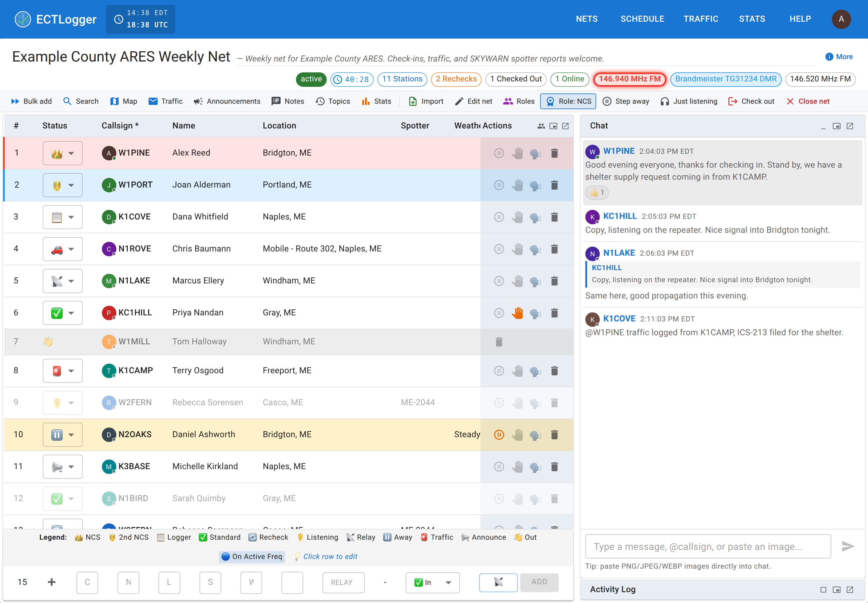The width and height of the screenshot is (868, 603).
Task: Open Bulk add tool
Action: coord(31,101)
